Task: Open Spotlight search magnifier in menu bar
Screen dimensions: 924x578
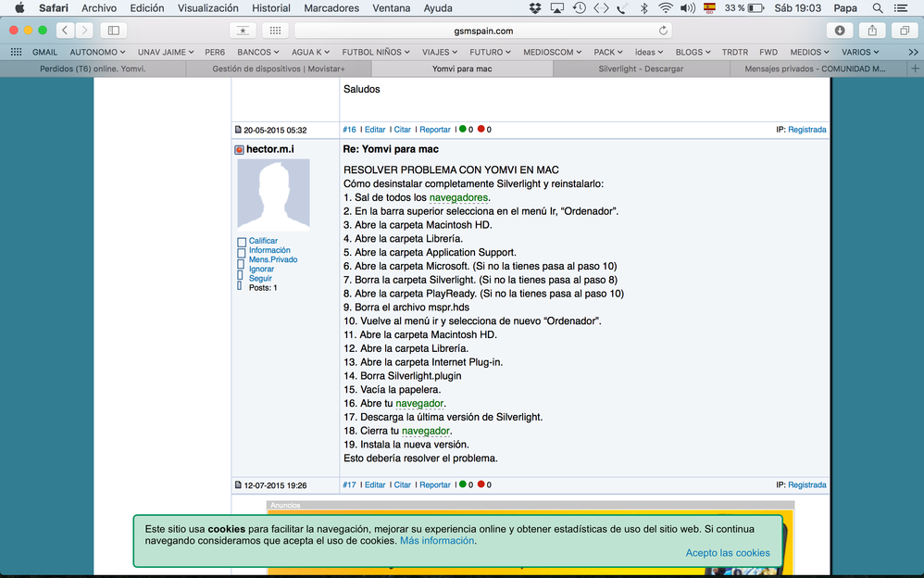Action: (x=877, y=8)
